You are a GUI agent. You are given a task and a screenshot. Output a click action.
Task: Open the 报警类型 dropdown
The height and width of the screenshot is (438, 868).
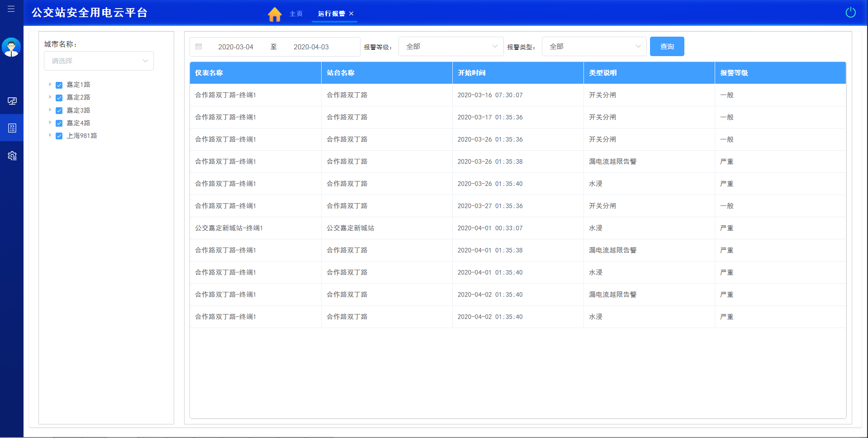pos(594,47)
